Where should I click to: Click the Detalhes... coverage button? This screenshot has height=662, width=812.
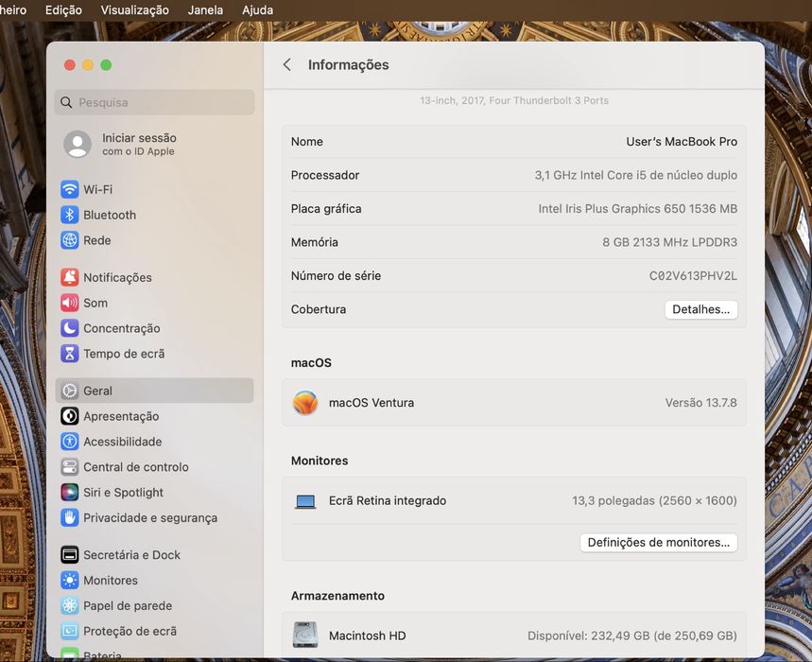(700, 309)
